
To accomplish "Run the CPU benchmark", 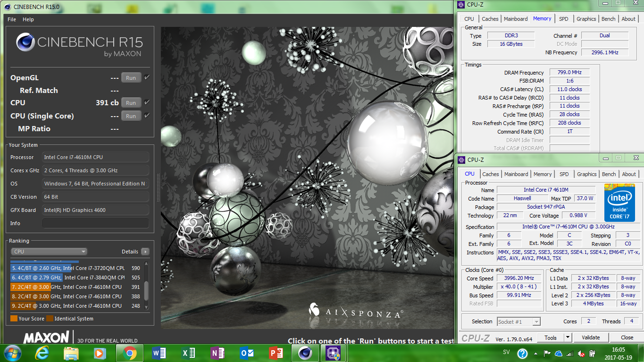I will [131, 103].
